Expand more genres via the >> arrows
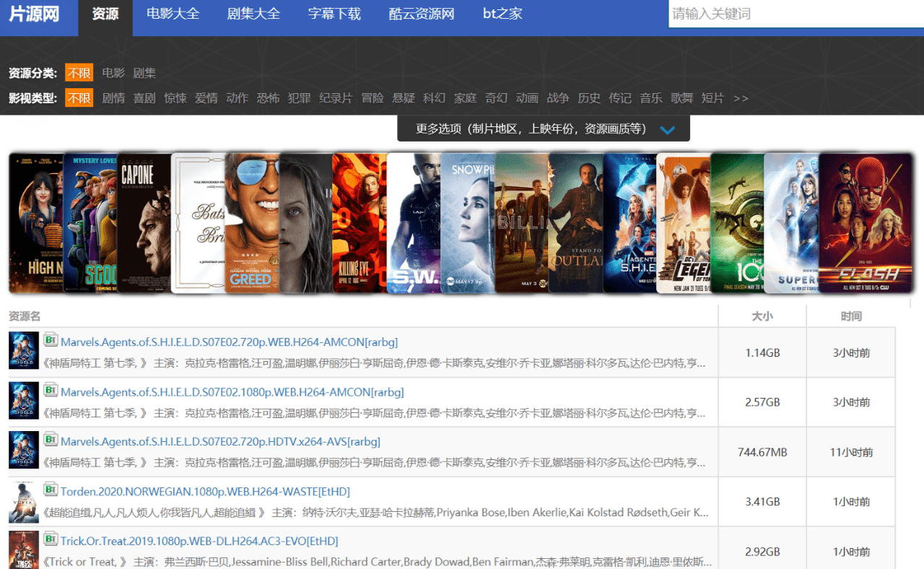Viewport: 924px width, 569px height. 741,98
